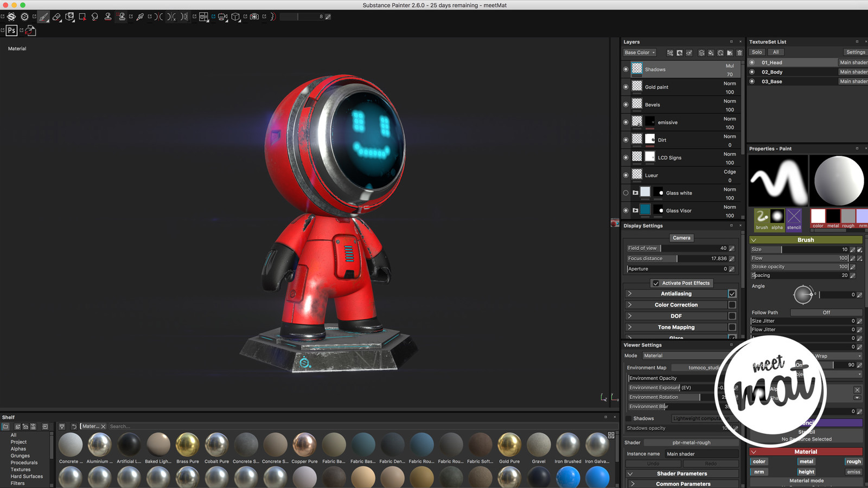Expand the Tone Mapping section
This screenshot has height=488, width=868.
point(630,328)
